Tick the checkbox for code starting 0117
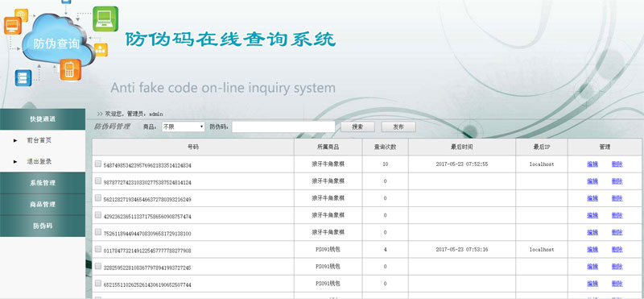 coord(98,249)
